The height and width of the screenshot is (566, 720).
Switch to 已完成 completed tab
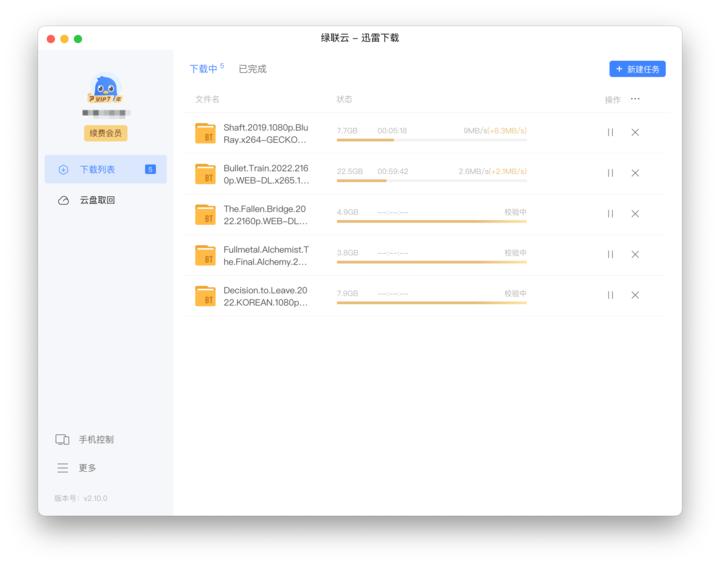[x=253, y=69]
